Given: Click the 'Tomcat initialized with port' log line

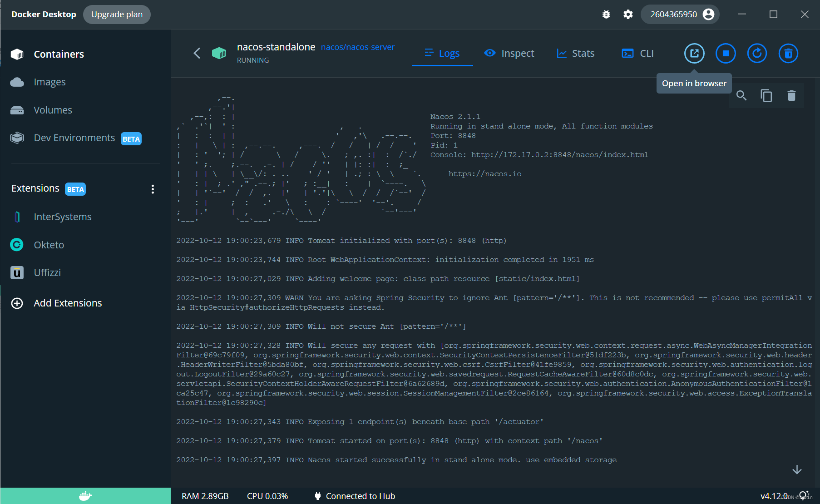Looking at the screenshot, I should pyautogui.click(x=341, y=241).
